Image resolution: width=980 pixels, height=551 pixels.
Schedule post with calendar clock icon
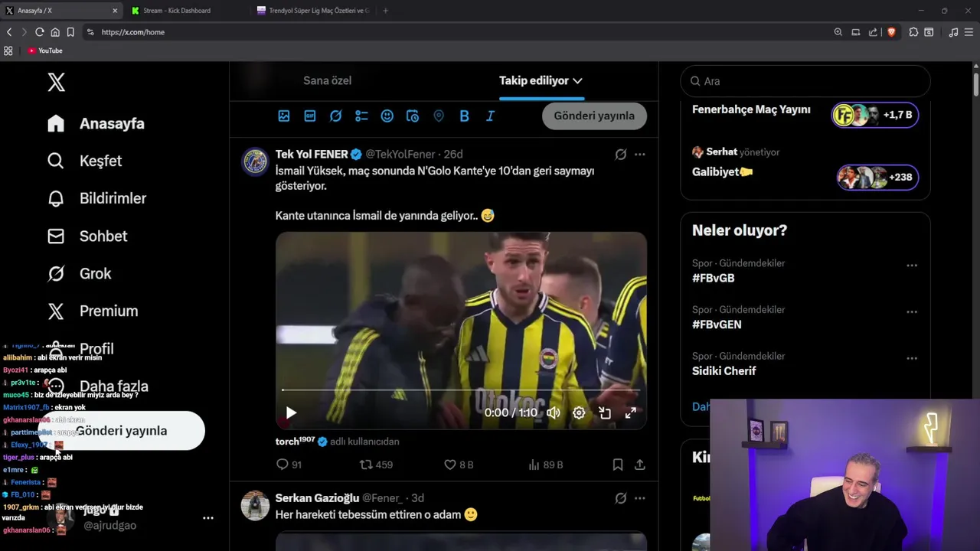point(413,116)
